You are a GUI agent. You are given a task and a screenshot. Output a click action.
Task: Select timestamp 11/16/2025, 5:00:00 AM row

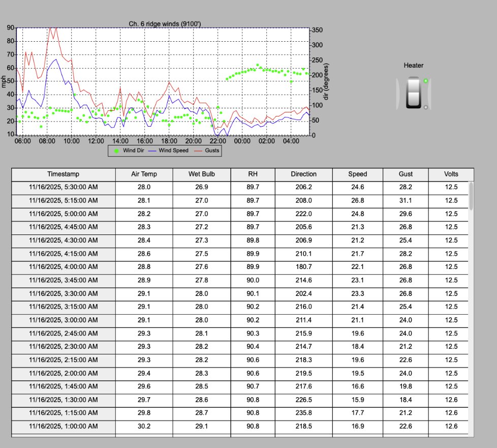240,214
